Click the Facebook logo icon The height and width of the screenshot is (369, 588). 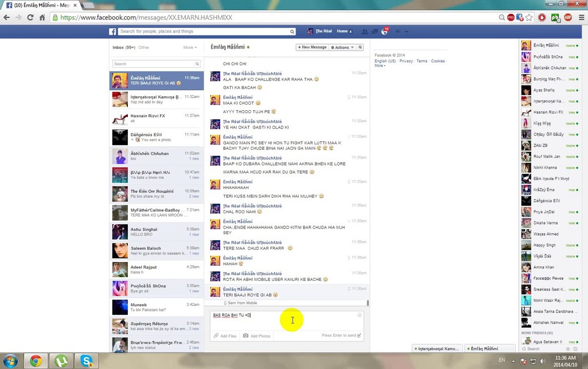click(x=112, y=31)
